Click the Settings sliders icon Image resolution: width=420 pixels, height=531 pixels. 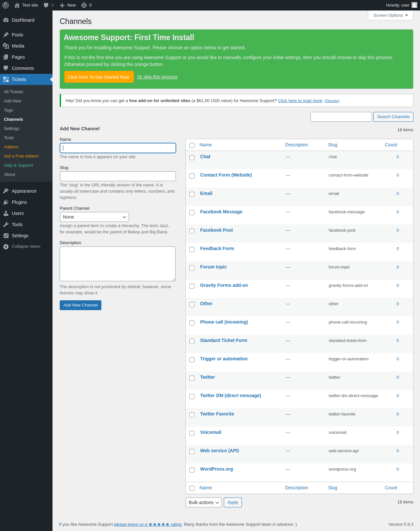pos(6,236)
